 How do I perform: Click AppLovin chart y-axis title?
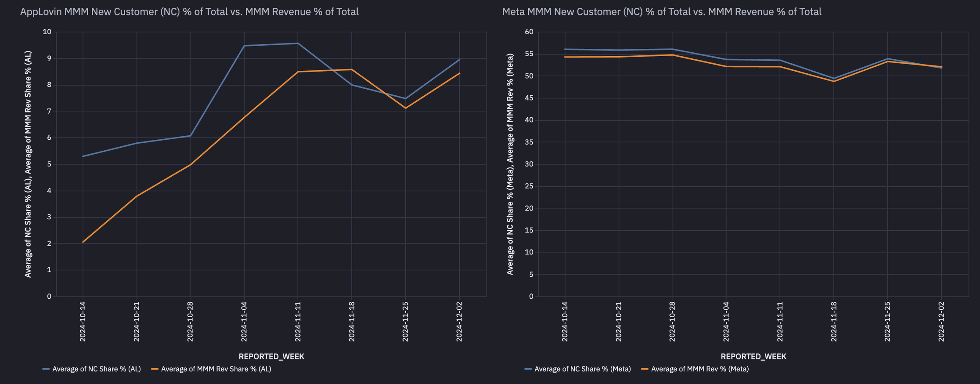(28, 164)
